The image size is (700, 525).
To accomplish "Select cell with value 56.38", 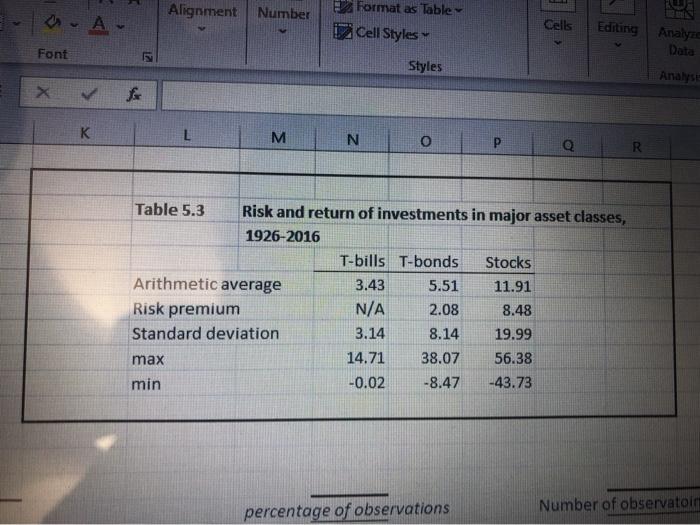I will point(498,358).
